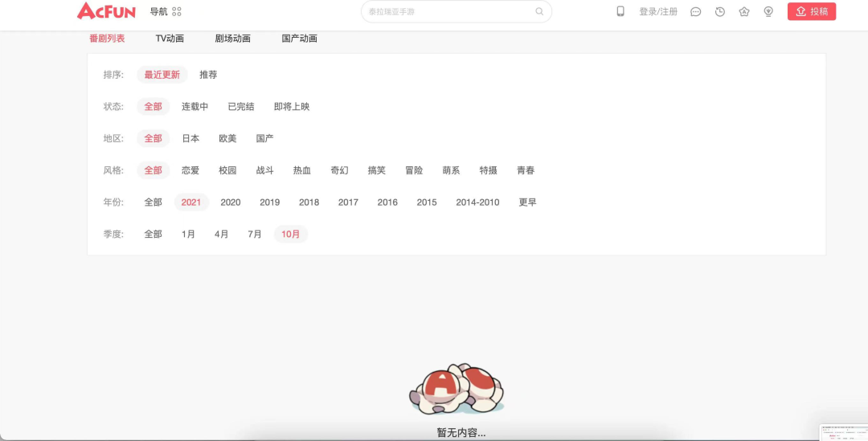The width and height of the screenshot is (868, 441).
Task: Sort by 推荐
Action: 208,75
